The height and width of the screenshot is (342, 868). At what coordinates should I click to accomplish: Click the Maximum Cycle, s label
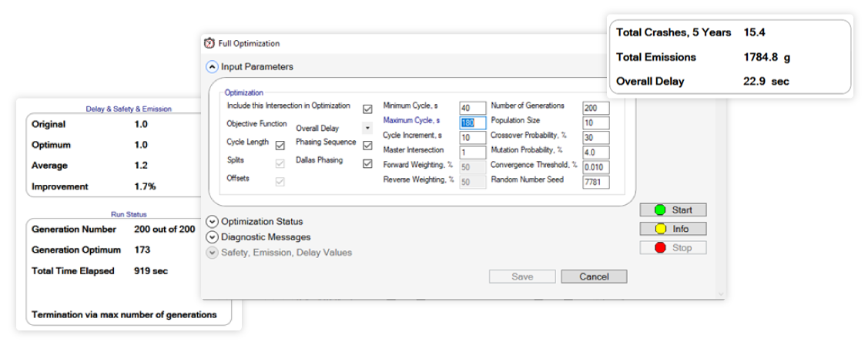pyautogui.click(x=411, y=119)
